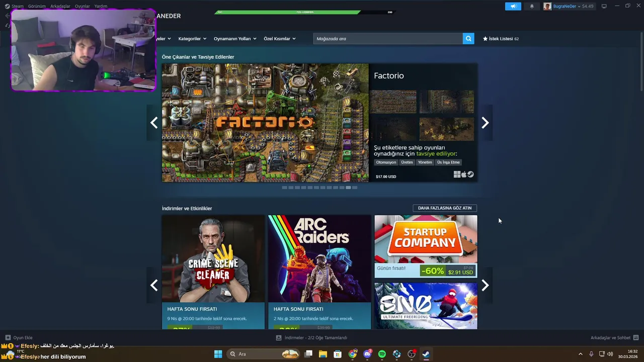
Task: View the bottom-right Factorio screenshot thumbnail
Action: [447, 129]
